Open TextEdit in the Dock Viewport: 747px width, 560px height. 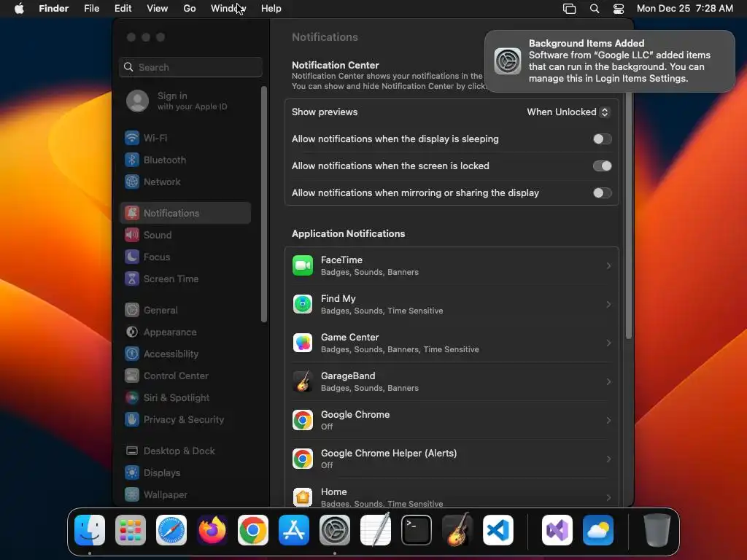376,530
